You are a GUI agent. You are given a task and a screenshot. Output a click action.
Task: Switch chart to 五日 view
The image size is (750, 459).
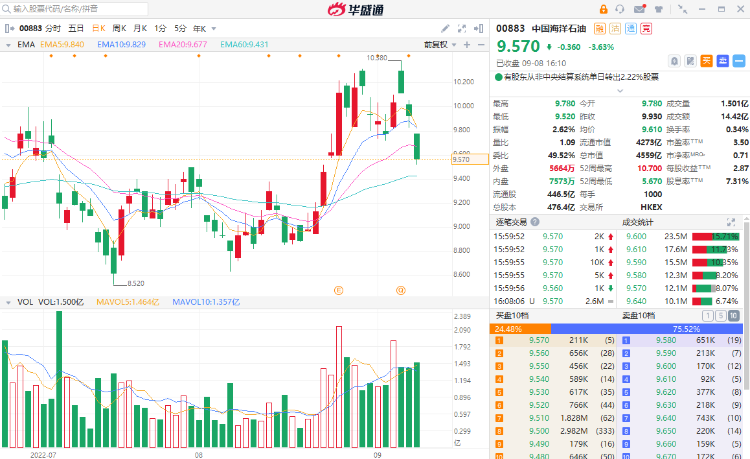pos(76,29)
